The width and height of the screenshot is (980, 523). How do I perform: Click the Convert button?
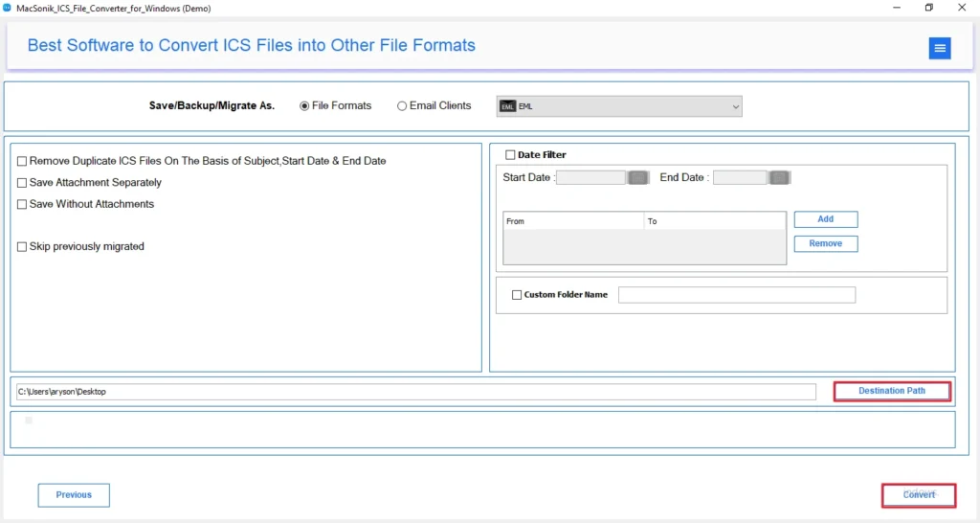(x=918, y=495)
